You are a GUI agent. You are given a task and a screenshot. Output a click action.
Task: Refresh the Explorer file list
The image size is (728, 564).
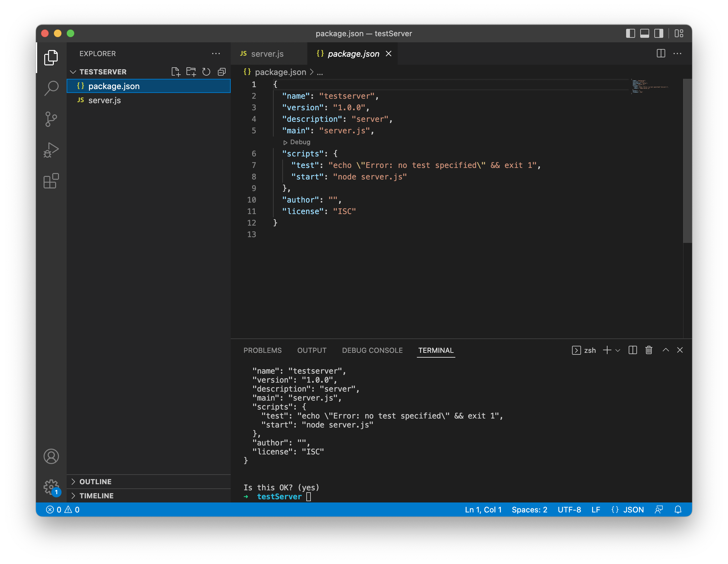click(x=206, y=72)
